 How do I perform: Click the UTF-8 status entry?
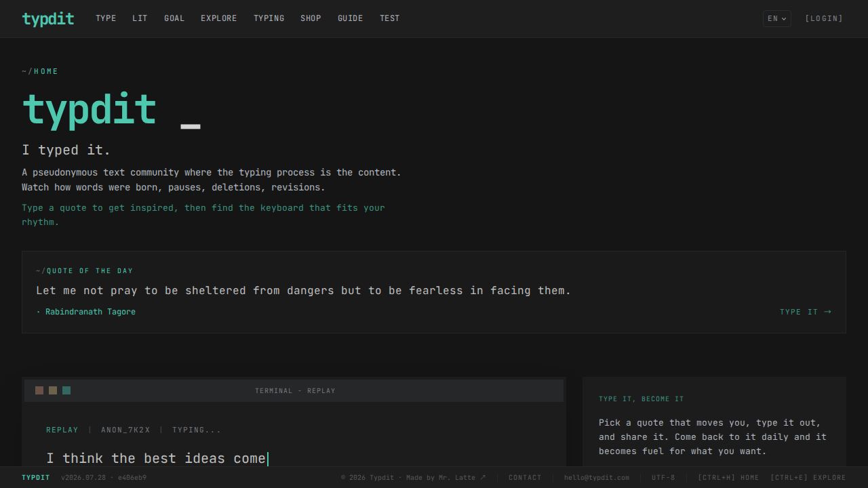(x=663, y=477)
